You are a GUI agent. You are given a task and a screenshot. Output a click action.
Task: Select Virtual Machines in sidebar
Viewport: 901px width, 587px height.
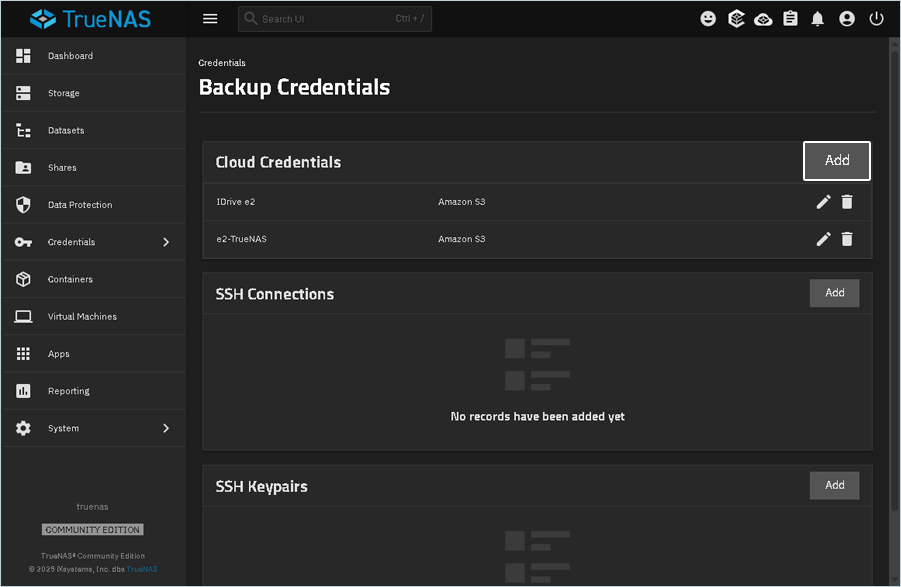94,316
